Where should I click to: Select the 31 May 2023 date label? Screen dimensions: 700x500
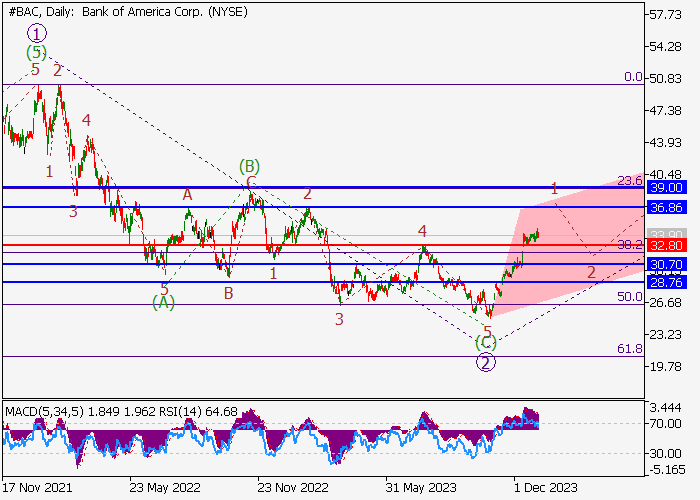tap(421, 487)
